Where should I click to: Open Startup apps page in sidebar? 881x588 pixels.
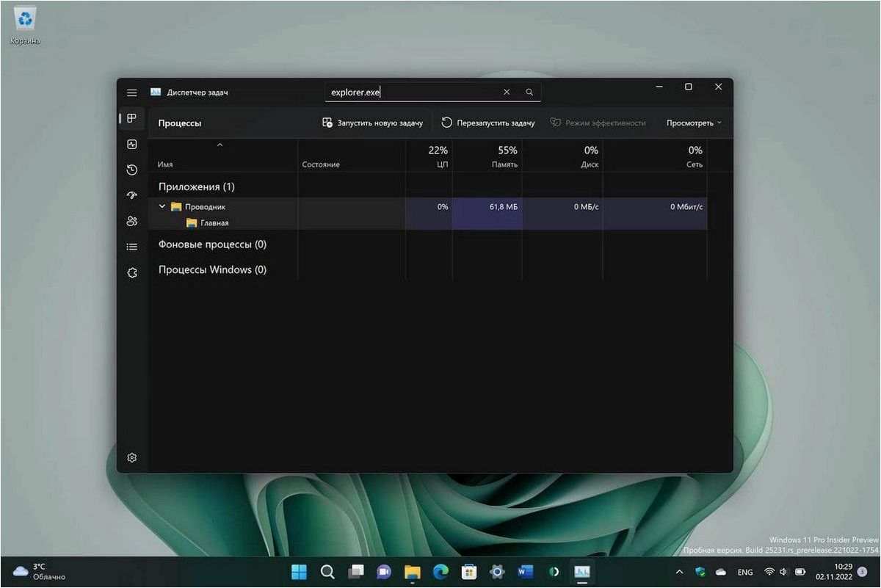[132, 195]
